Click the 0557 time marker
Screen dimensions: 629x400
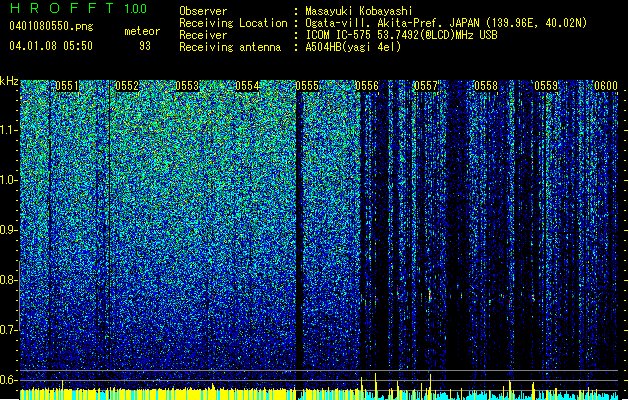(426, 86)
